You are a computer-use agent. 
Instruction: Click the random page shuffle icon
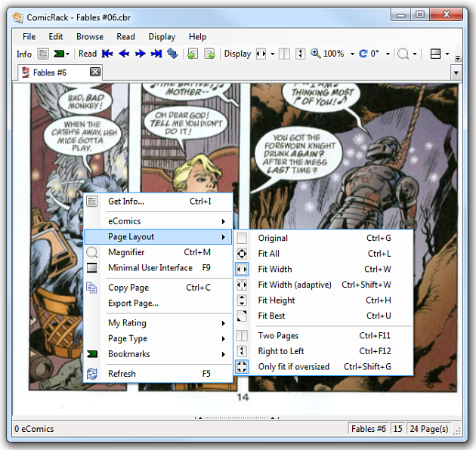[x=172, y=54]
